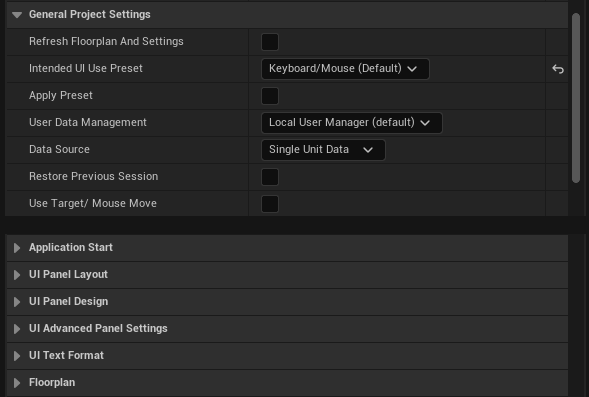Enable Refresh Floorplan And Settings checkbox
589x397 pixels.
[270, 42]
